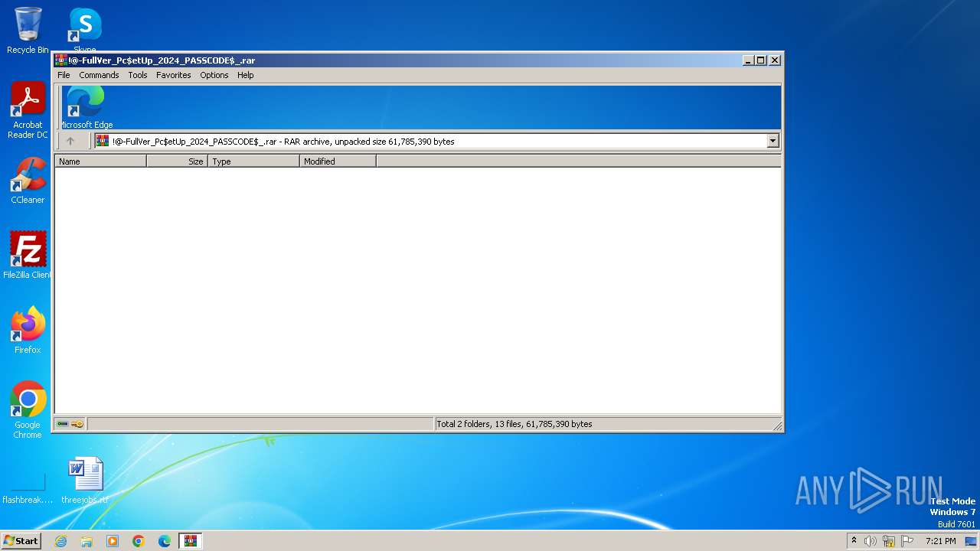Select the Acrobat Reader DC desktop icon
This screenshot has width=980, height=551.
28,110
